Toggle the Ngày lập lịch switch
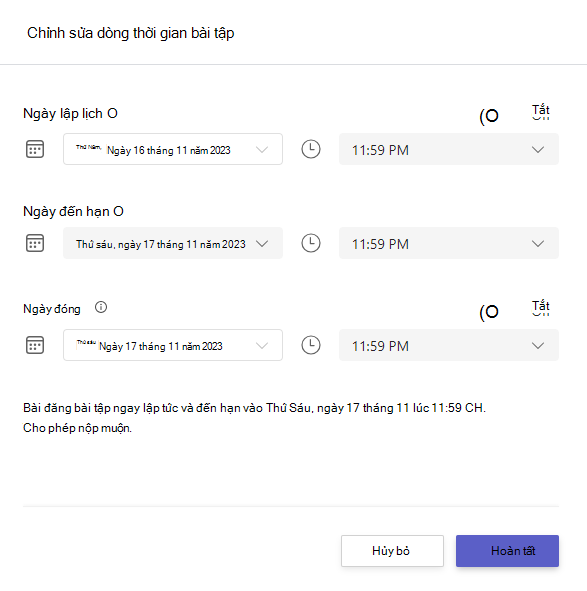 pos(489,116)
